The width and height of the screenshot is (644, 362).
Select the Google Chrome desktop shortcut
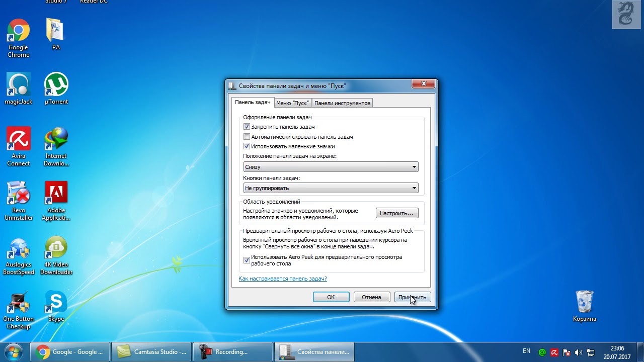click(19, 39)
